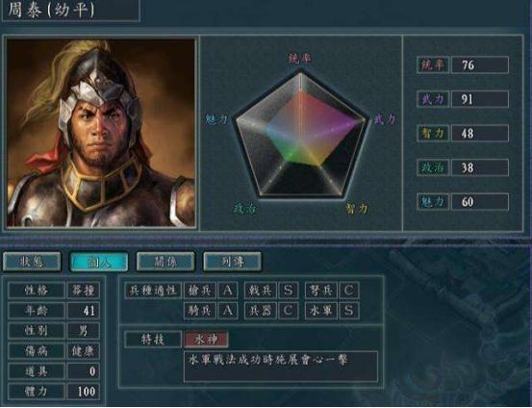
Task: Click Zhou Tai's portrait image
Action: tap(101, 133)
